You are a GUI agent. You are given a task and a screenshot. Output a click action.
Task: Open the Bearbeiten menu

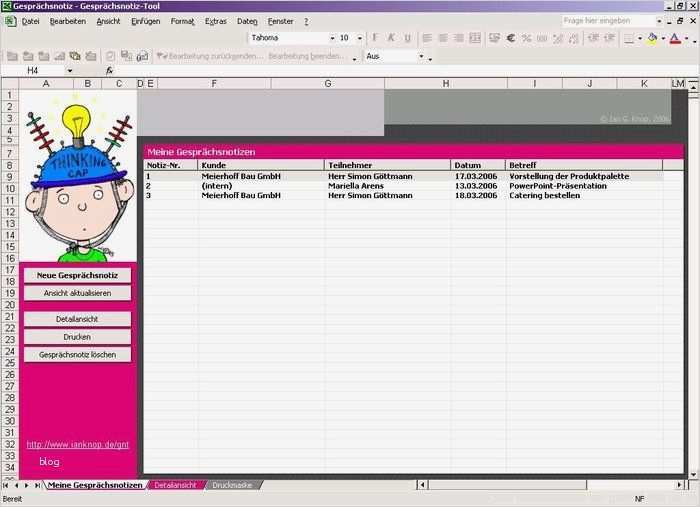pyautogui.click(x=67, y=21)
